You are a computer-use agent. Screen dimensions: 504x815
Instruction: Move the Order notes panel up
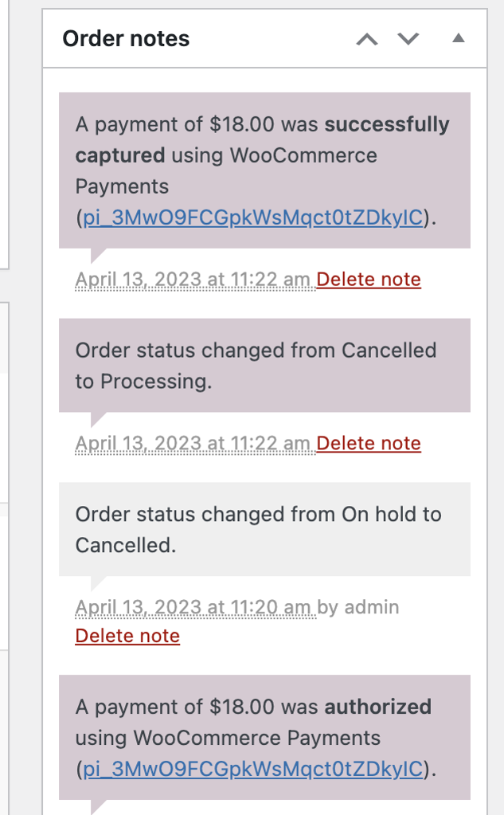pos(366,38)
